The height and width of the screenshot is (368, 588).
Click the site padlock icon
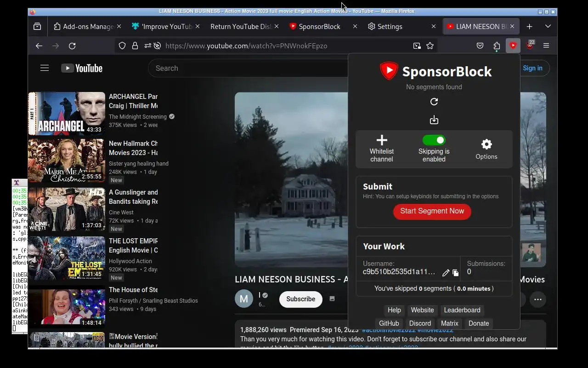(x=135, y=46)
